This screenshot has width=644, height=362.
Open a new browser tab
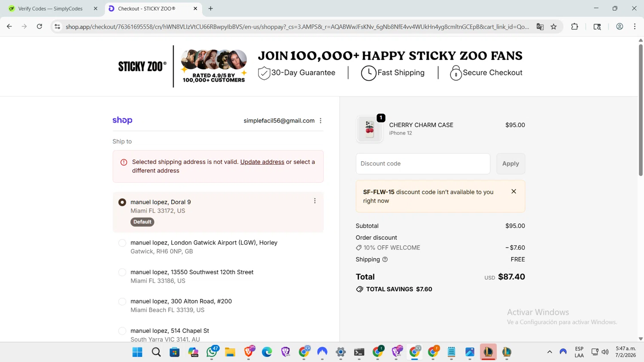click(x=210, y=9)
